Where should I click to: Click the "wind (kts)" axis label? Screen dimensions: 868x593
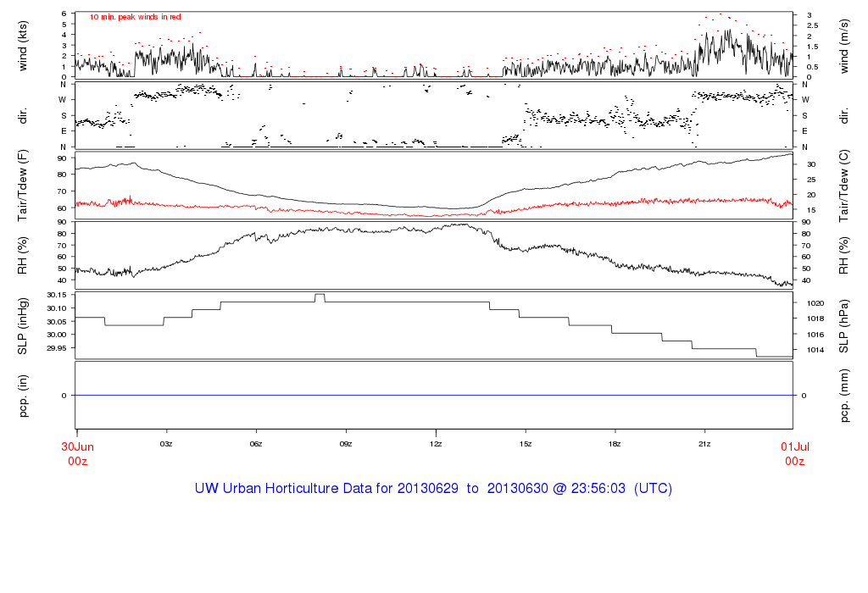(x=23, y=46)
